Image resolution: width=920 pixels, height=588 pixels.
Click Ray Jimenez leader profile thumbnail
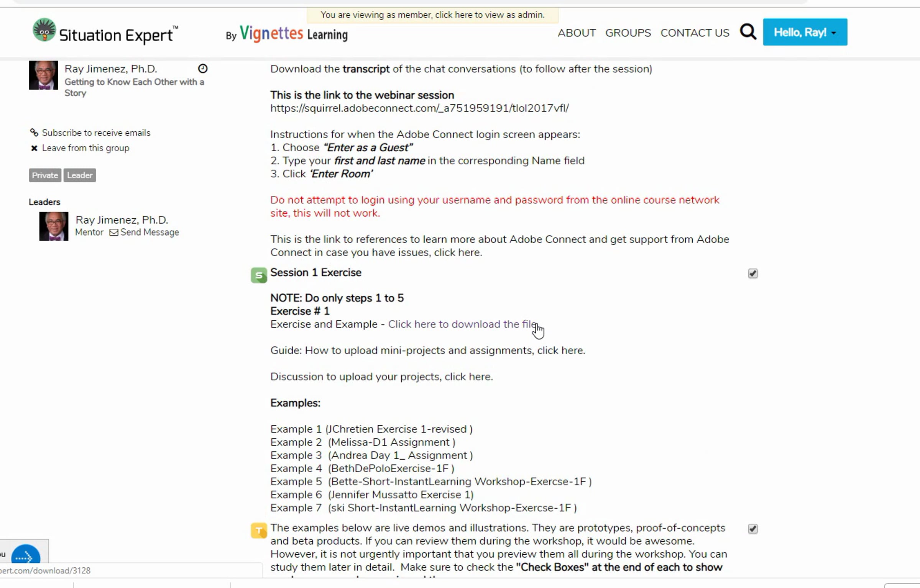[54, 226]
